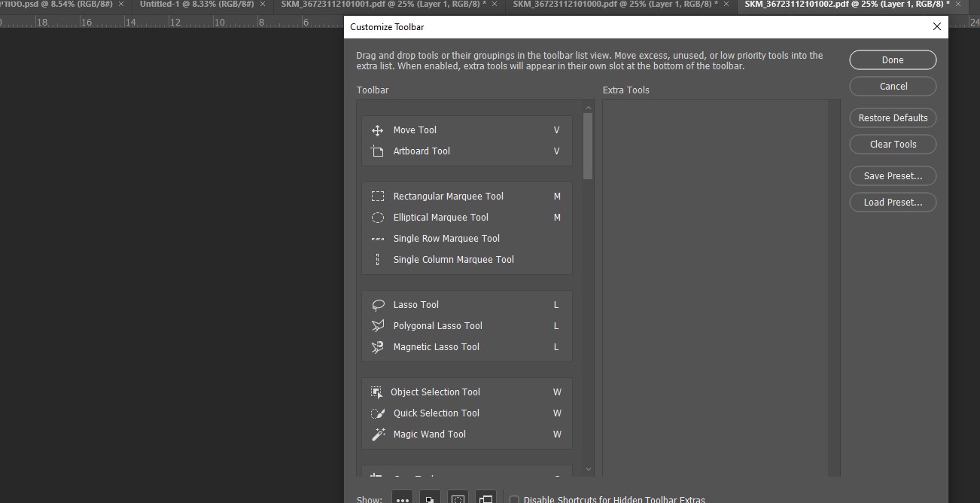This screenshot has height=503, width=980.
Task: Click the 'Single Row Marquee Tool' label
Action: coord(446,239)
